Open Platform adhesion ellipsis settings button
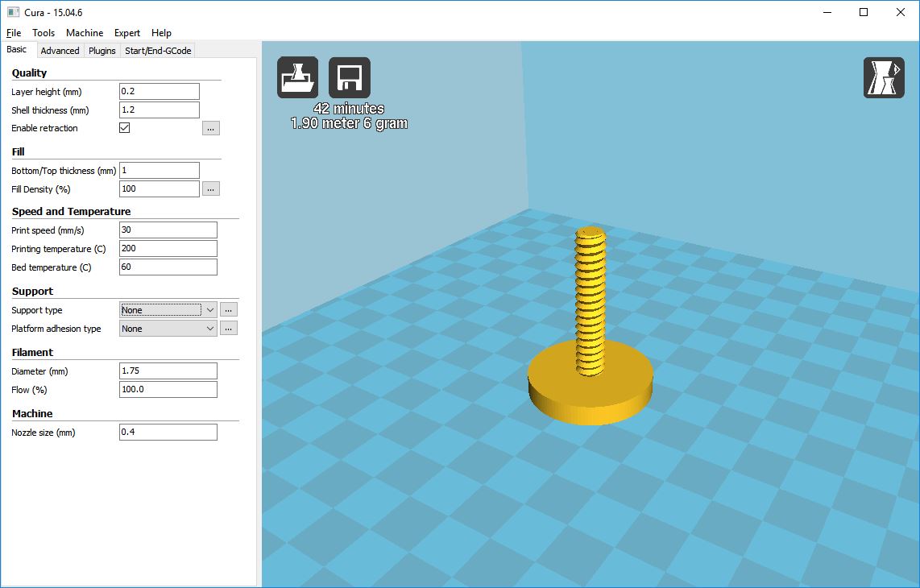Screen dimensions: 920x588 pyautogui.click(x=229, y=329)
